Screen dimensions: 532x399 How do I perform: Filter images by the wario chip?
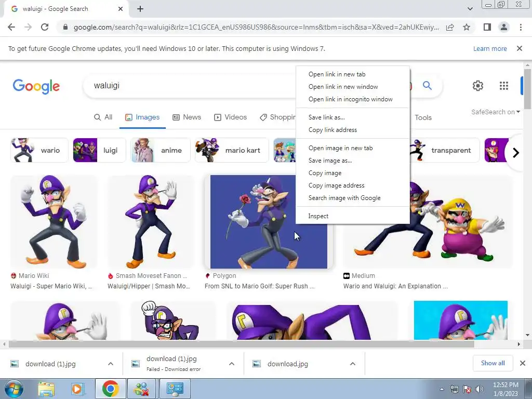pos(39,150)
